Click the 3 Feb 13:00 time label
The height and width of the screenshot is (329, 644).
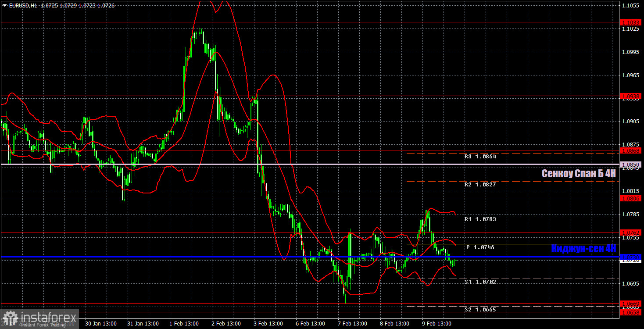[268, 324]
